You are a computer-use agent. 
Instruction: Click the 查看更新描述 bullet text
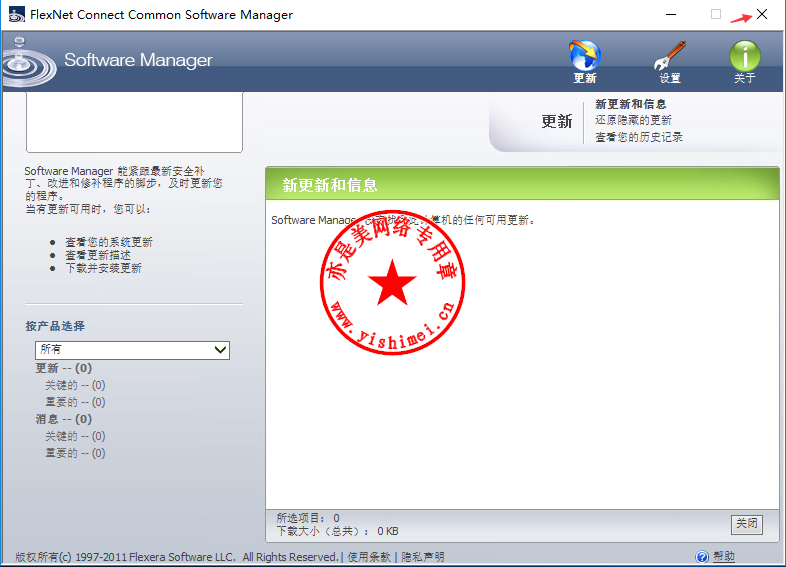98,255
